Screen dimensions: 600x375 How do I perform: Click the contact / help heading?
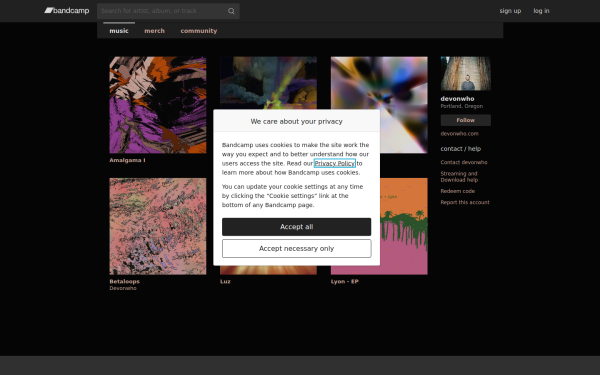pos(460,148)
